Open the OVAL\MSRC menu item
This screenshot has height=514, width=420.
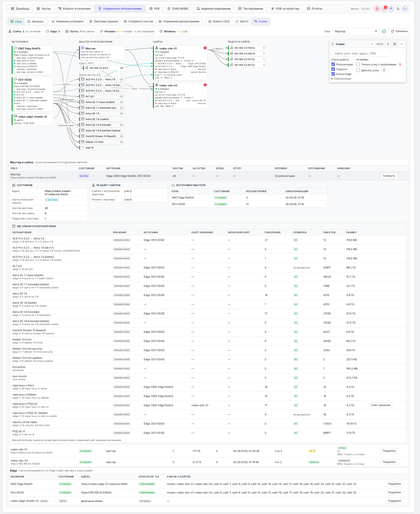[178, 9]
